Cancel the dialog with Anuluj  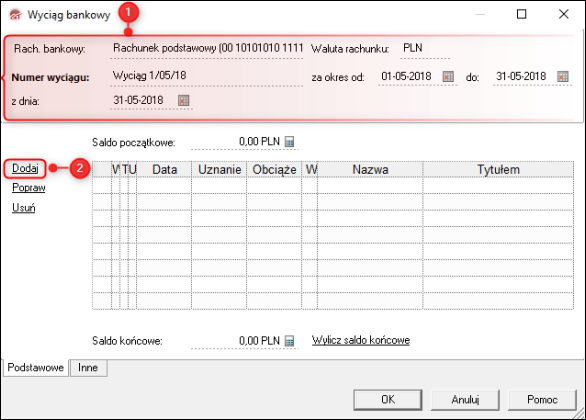point(465,400)
